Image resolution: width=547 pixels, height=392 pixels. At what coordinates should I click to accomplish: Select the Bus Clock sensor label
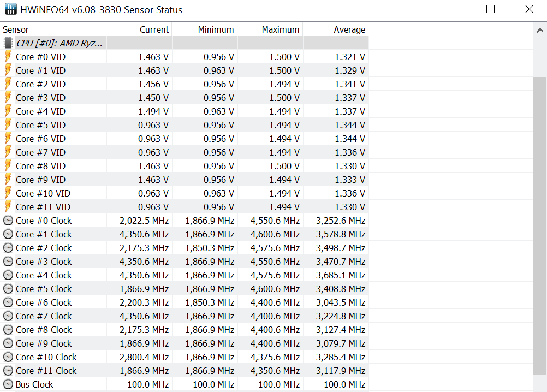34,384
